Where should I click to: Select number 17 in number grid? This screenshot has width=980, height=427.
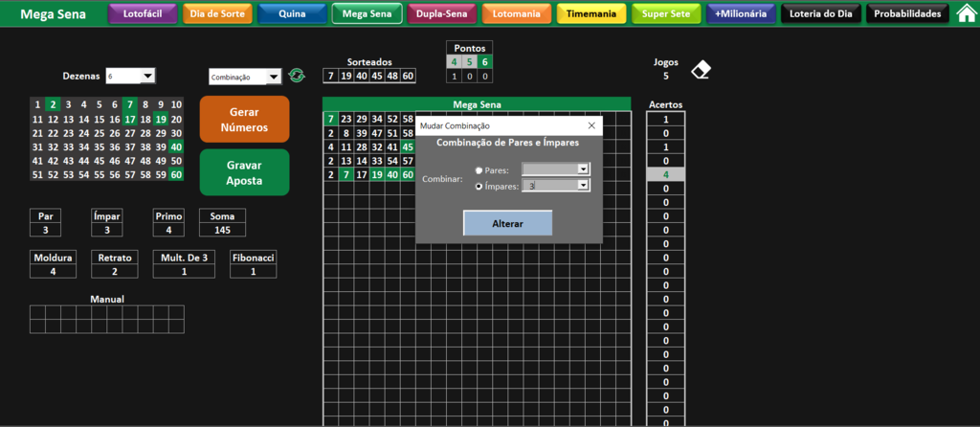(x=130, y=119)
